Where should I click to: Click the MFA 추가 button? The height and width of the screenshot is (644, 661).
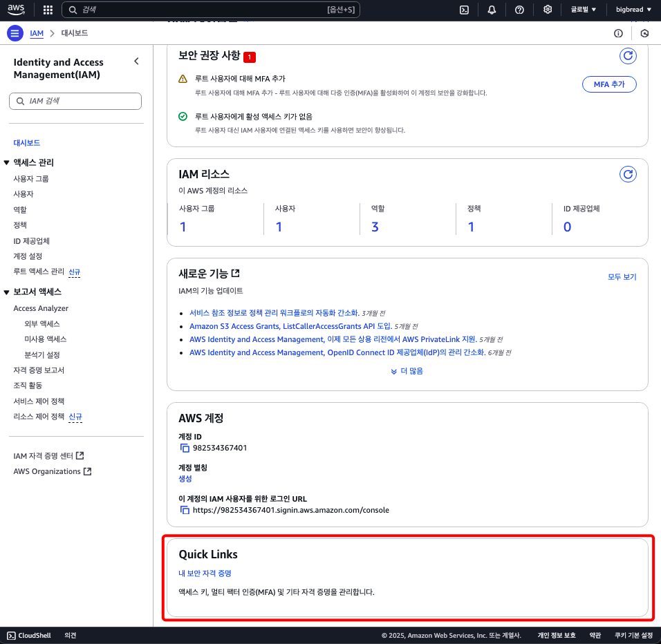click(x=609, y=84)
